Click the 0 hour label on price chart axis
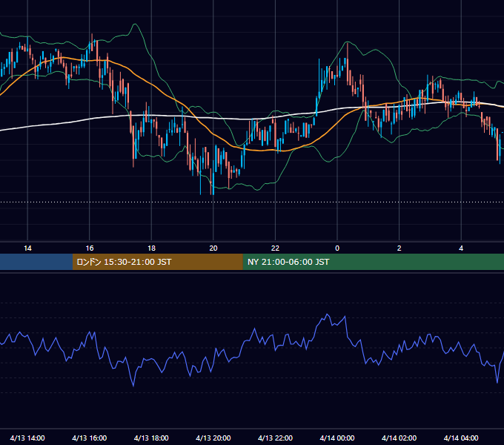Screen dimensions: 504x445 point(337,248)
